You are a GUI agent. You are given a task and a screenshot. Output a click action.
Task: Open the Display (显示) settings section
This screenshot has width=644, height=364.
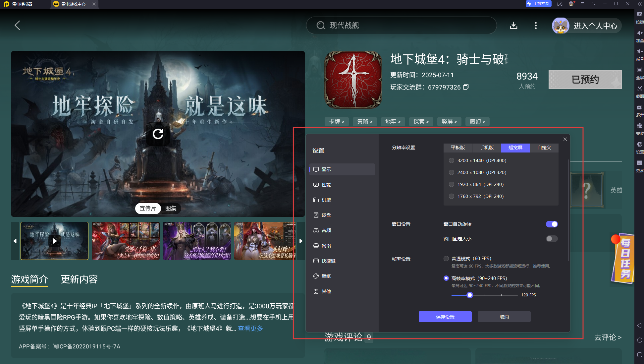click(x=342, y=169)
